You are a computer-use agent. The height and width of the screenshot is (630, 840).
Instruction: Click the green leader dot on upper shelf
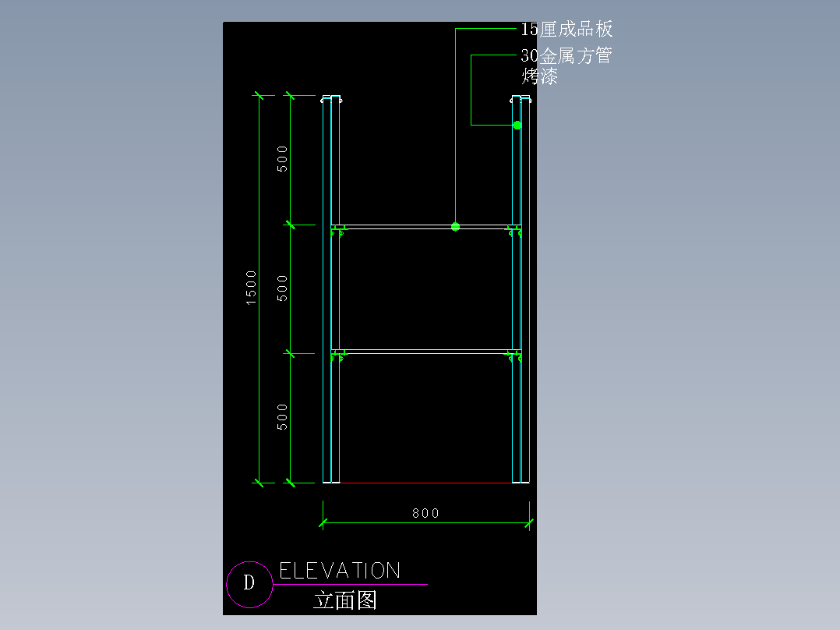(x=455, y=227)
